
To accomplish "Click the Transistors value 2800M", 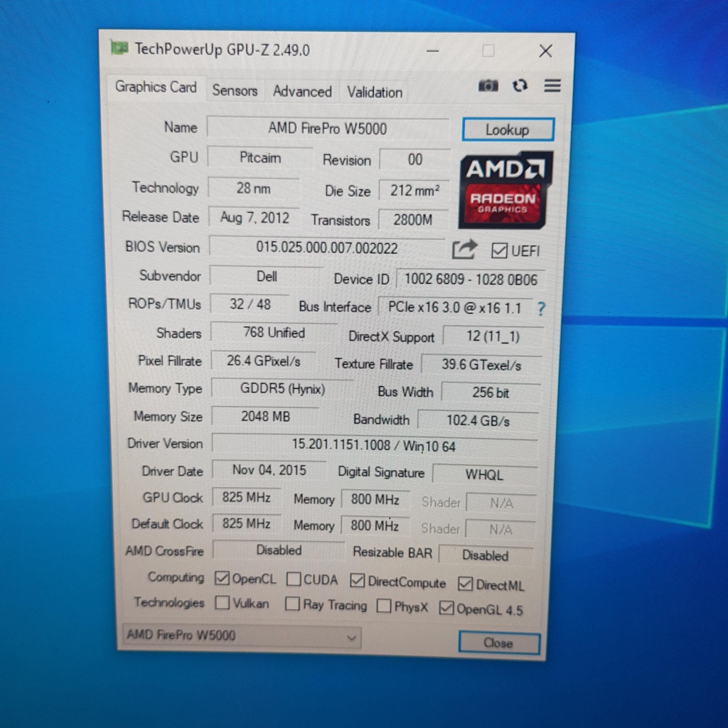I will point(413,220).
